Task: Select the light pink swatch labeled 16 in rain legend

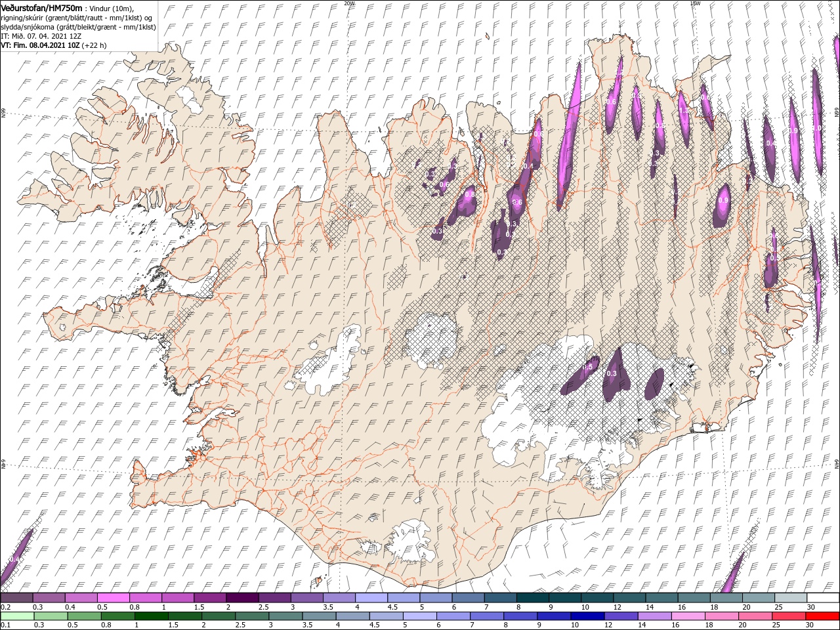Action: pos(687,616)
